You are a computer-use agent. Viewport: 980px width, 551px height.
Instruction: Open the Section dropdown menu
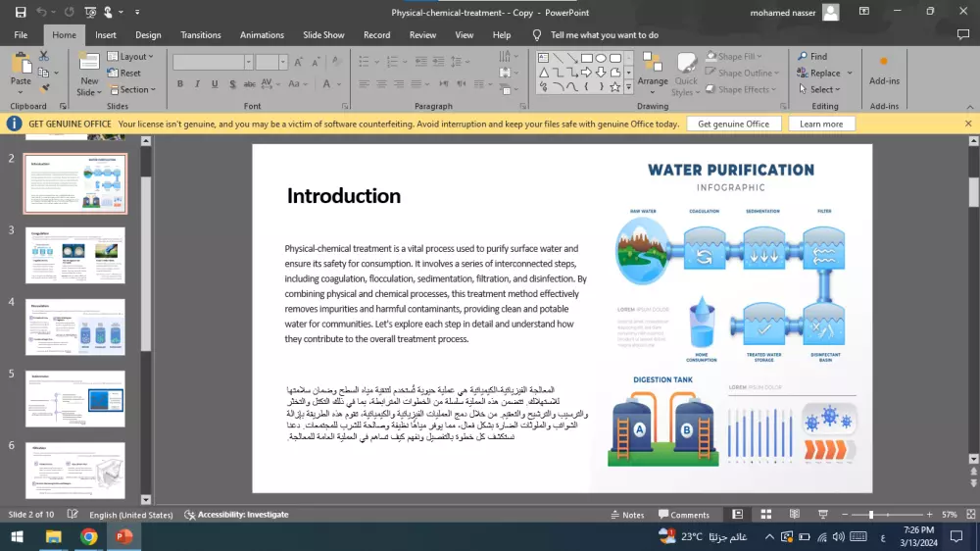(133, 89)
